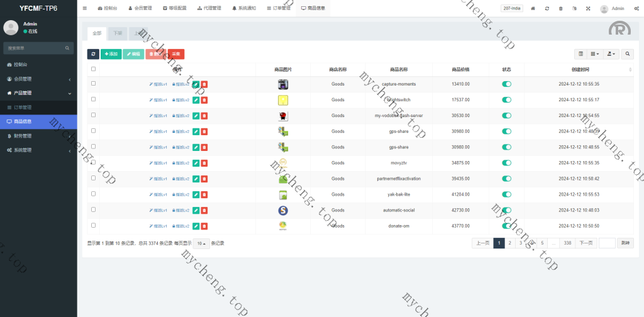Open the page size dropdown showing 10

click(x=201, y=243)
